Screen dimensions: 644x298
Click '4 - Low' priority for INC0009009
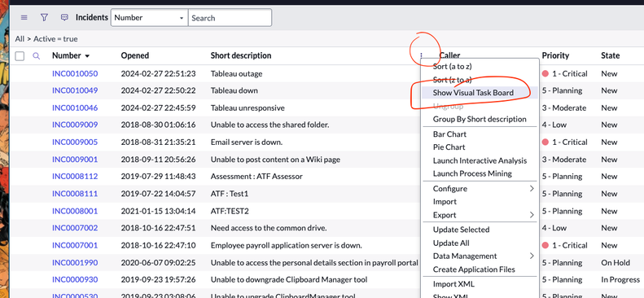[x=554, y=125]
